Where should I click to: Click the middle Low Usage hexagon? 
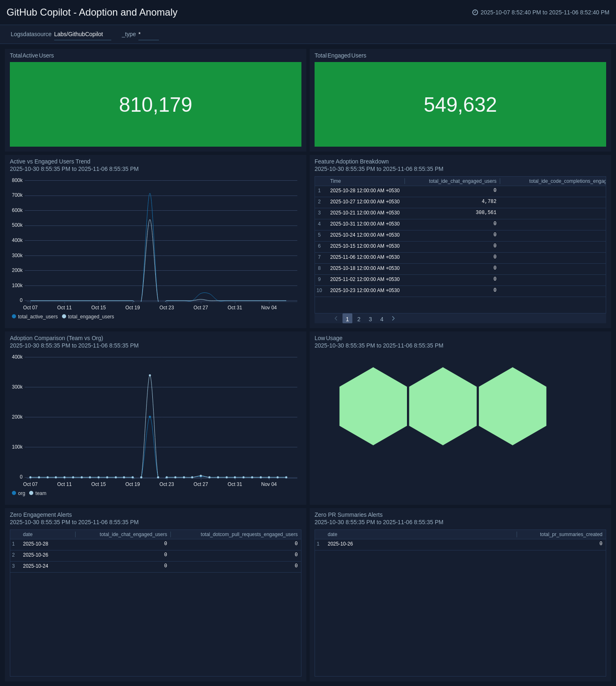pyautogui.click(x=443, y=406)
